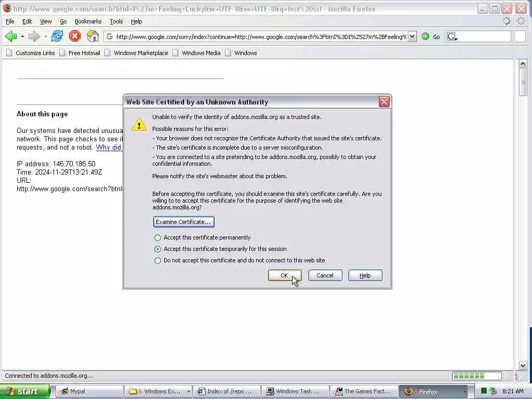
Task: Click the page loading progress bar
Action: tap(477, 376)
